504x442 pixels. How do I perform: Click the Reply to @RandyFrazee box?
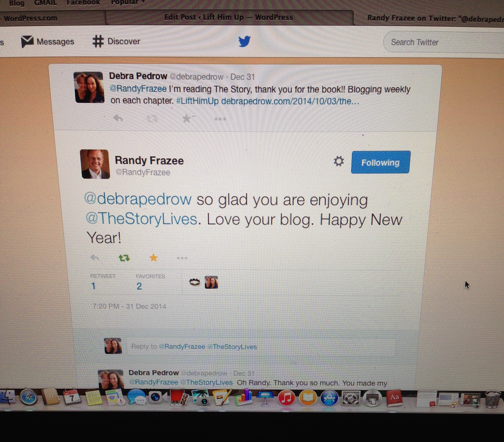(261, 346)
